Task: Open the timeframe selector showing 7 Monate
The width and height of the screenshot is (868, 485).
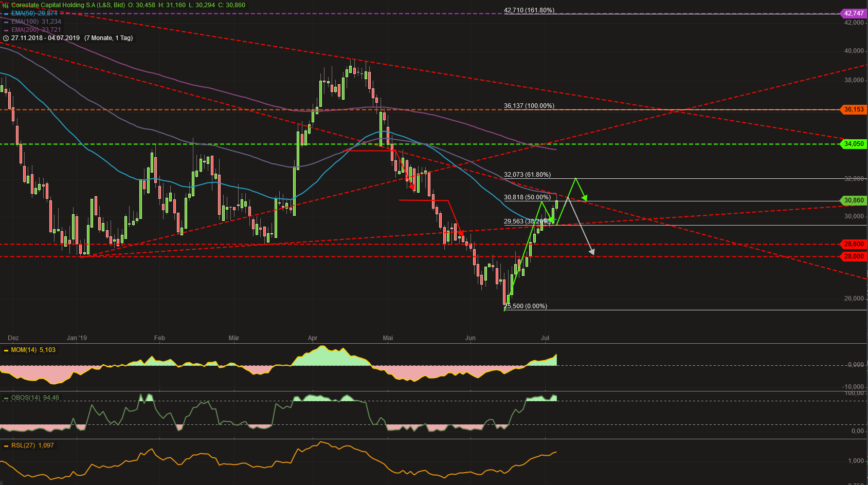Action: [x=108, y=38]
